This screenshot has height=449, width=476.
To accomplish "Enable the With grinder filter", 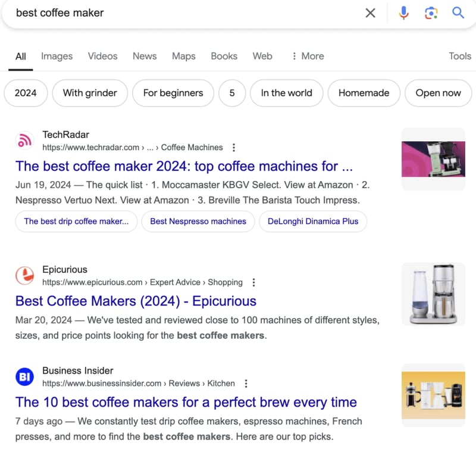I will [90, 93].
